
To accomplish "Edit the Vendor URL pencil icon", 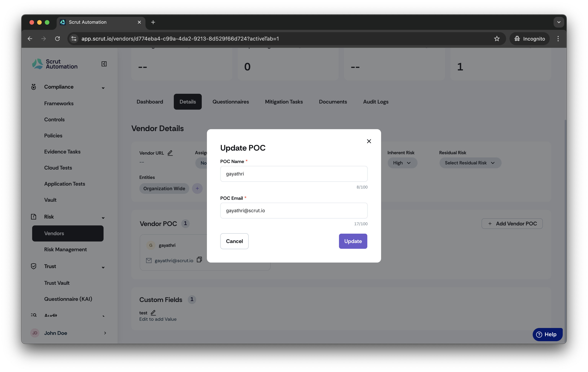I will tap(170, 153).
